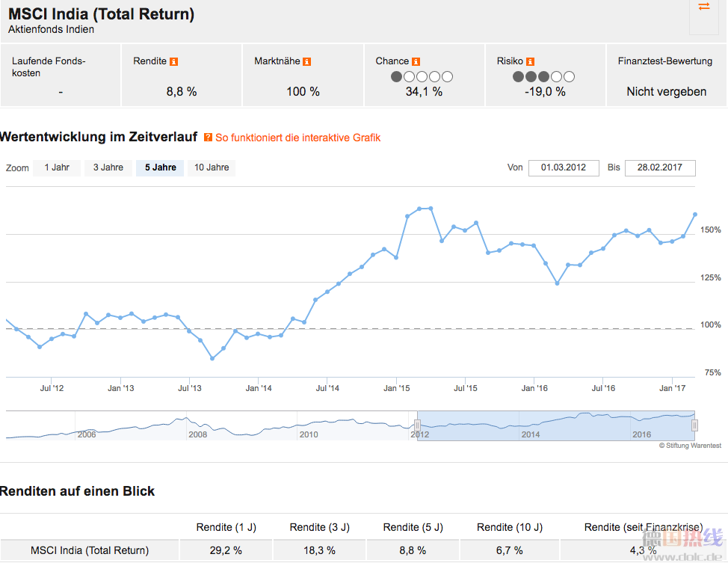728x566 pixels.
Task: Click the Von date field
Action: point(564,167)
